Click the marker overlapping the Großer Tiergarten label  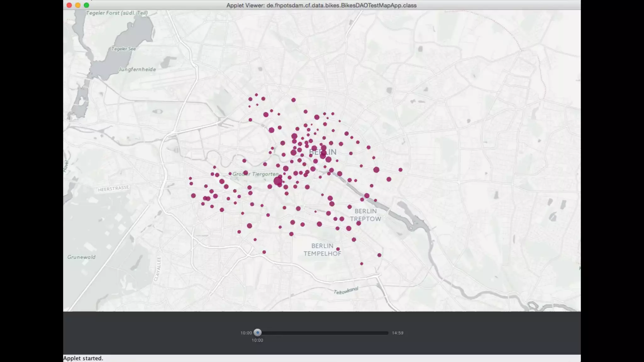[x=245, y=173]
